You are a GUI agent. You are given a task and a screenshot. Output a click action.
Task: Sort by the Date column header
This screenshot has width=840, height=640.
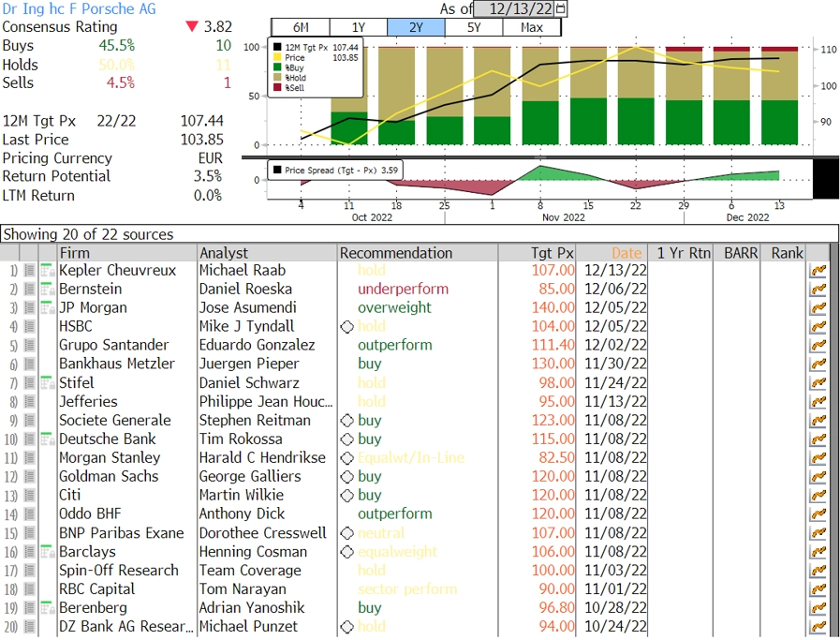coord(612,253)
